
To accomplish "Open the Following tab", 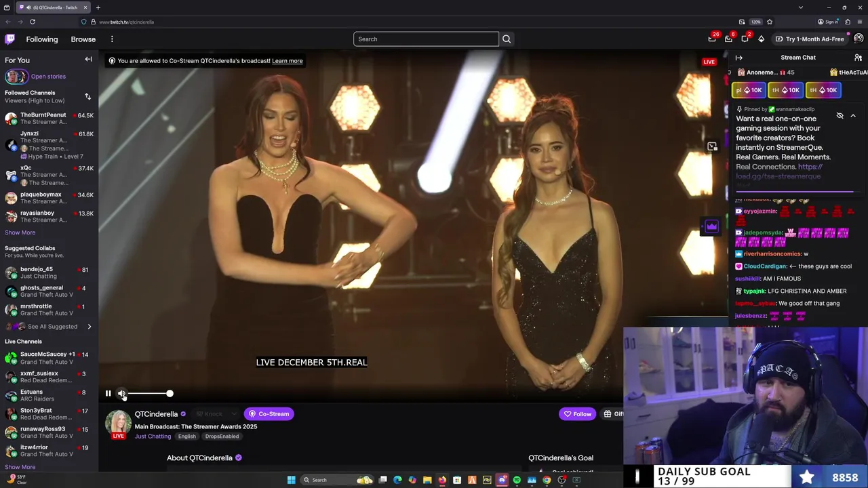I will [42, 39].
